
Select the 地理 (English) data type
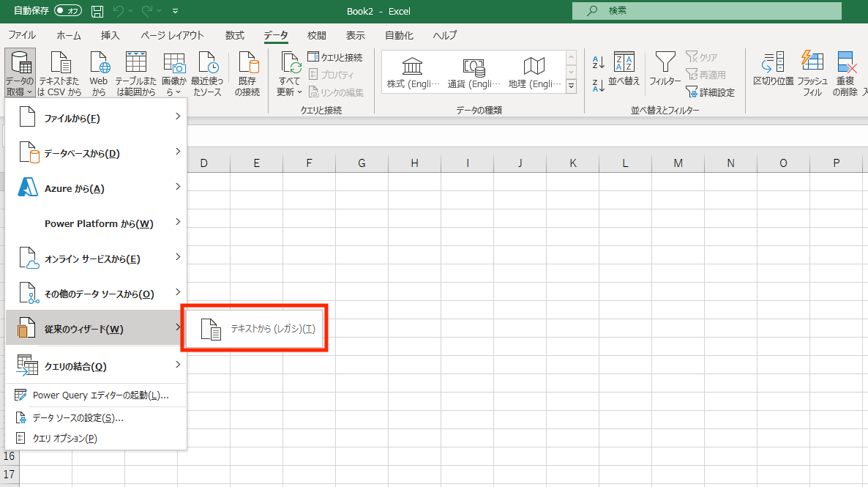(x=534, y=73)
